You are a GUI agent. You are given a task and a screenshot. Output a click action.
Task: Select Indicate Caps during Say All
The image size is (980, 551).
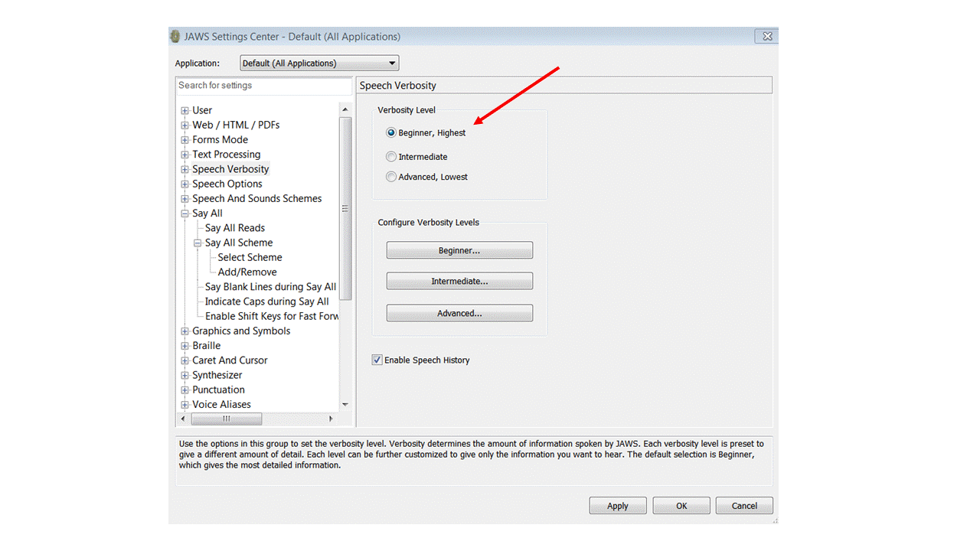[266, 302]
